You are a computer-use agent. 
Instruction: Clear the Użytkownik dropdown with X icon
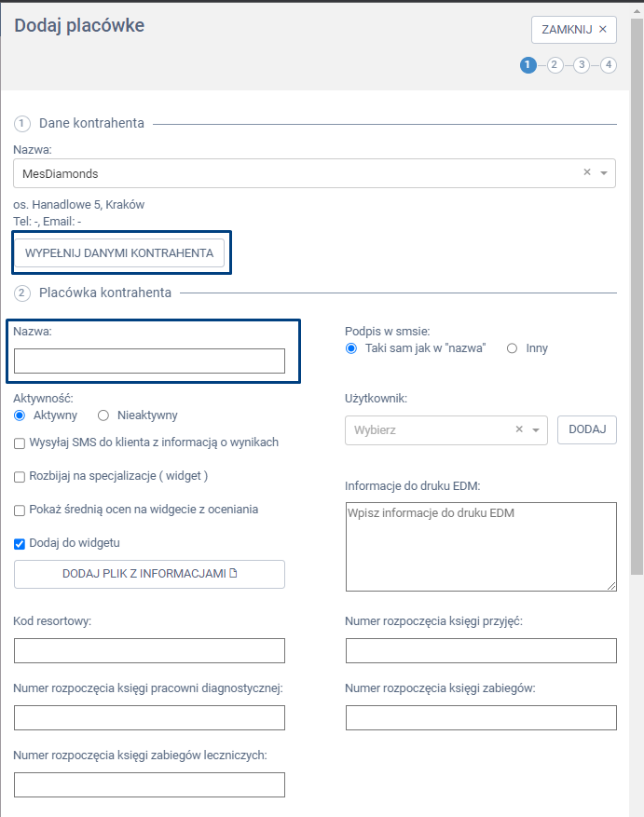point(519,429)
